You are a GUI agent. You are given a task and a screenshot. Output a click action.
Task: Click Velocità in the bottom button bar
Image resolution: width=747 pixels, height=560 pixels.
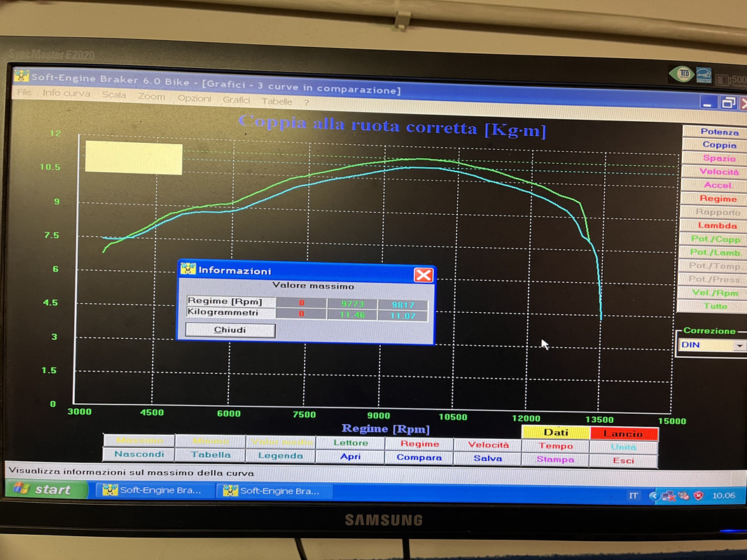pyautogui.click(x=488, y=445)
